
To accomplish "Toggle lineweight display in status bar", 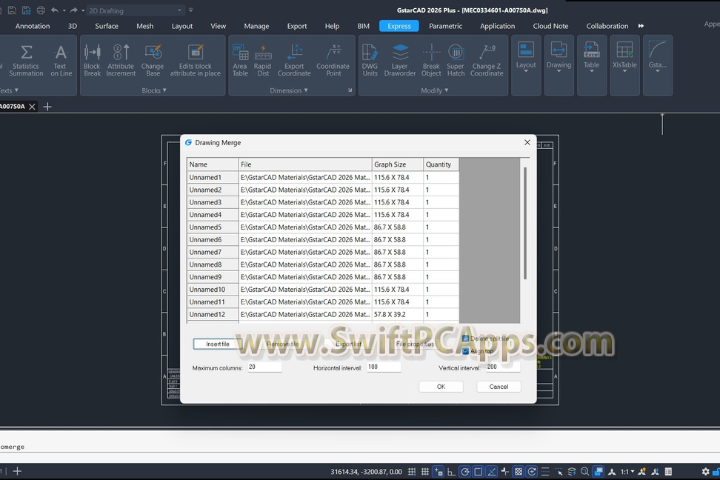I will click(x=545, y=471).
